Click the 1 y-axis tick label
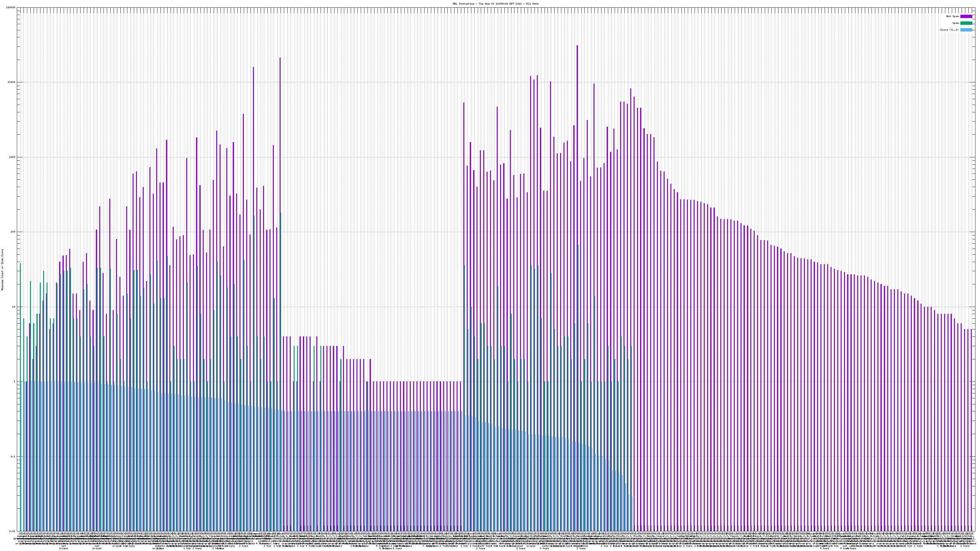980x551 pixels. [15, 382]
